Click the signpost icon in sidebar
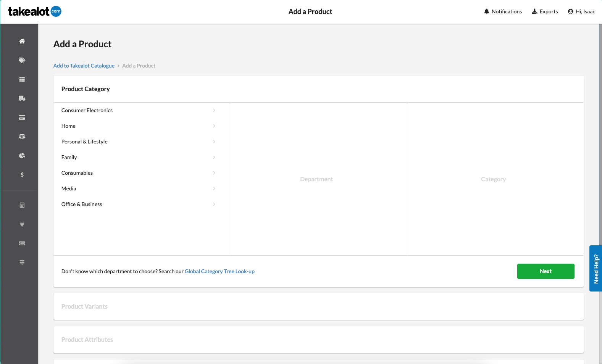This screenshot has height=364, width=602. click(22, 263)
